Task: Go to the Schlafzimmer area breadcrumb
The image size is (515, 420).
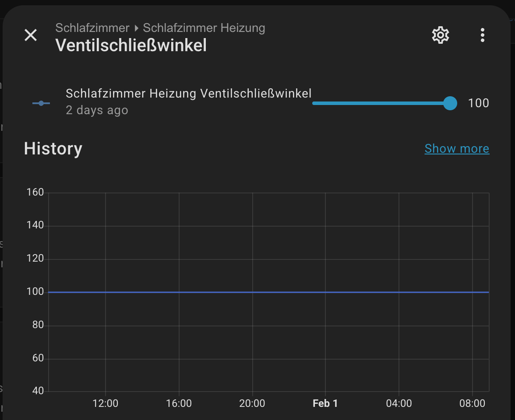Action: coord(92,28)
